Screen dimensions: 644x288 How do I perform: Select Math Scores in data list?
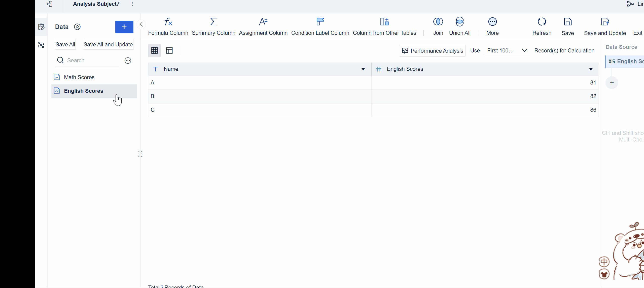(79, 77)
